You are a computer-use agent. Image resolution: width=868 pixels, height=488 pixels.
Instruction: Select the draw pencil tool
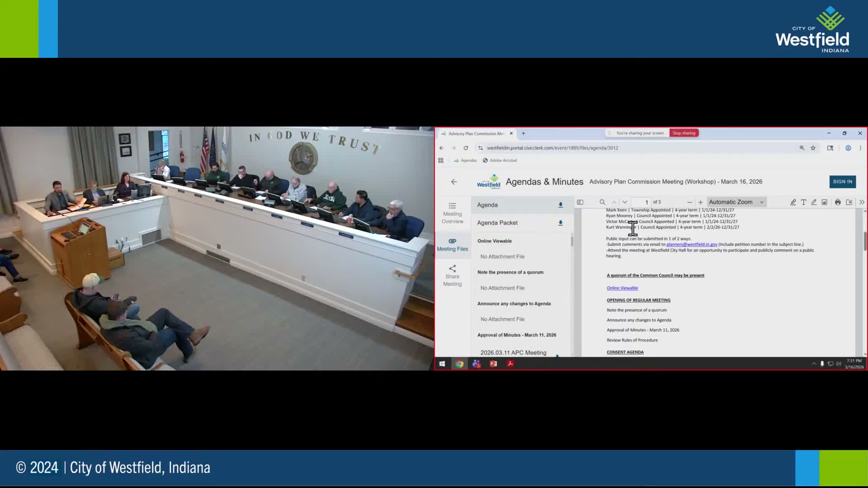[814, 202]
